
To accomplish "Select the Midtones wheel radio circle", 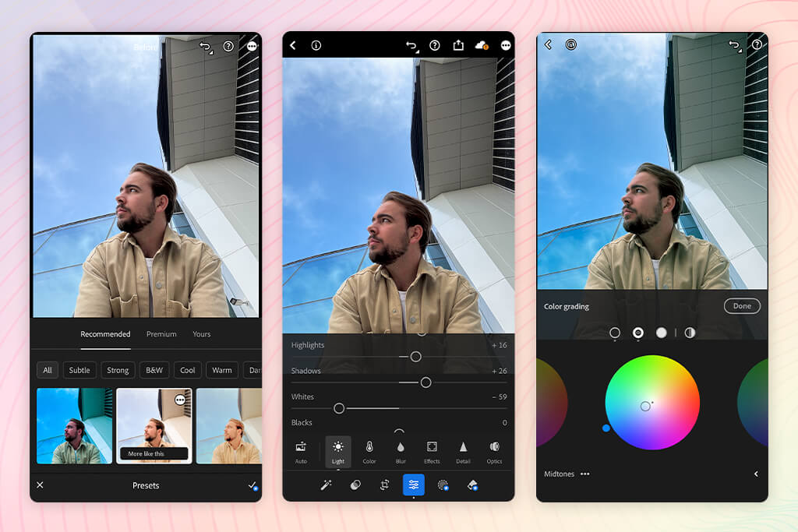I will 637,333.
